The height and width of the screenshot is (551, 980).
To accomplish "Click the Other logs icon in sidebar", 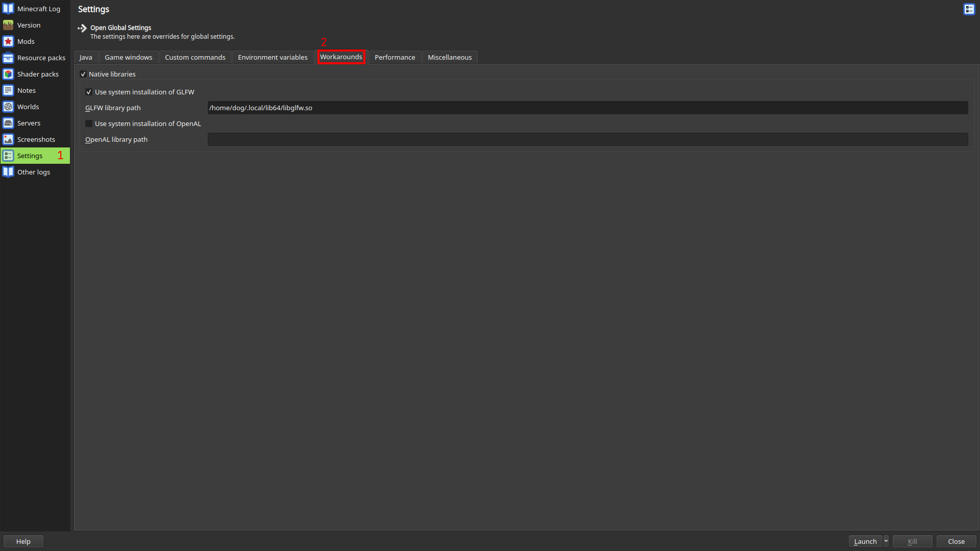I will 8,171.
